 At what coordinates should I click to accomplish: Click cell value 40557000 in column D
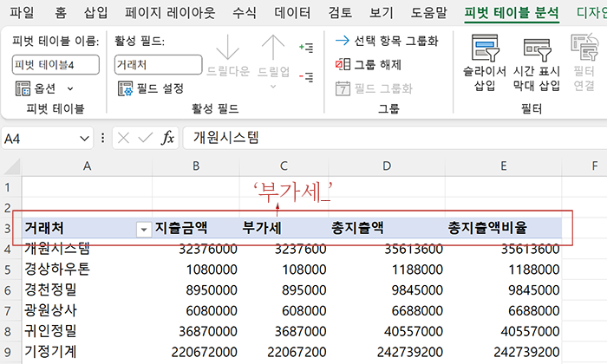[x=414, y=332]
